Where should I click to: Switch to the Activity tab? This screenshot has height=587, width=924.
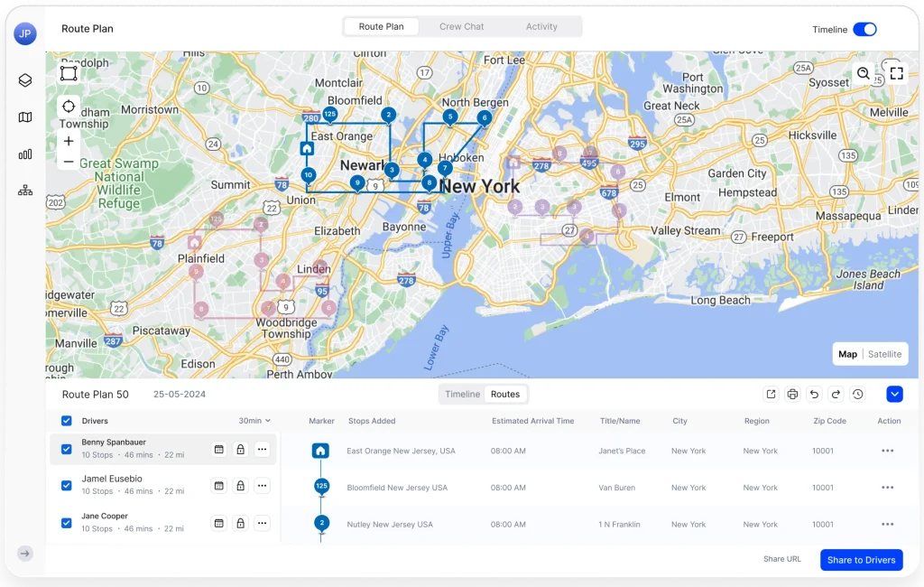pos(541,26)
